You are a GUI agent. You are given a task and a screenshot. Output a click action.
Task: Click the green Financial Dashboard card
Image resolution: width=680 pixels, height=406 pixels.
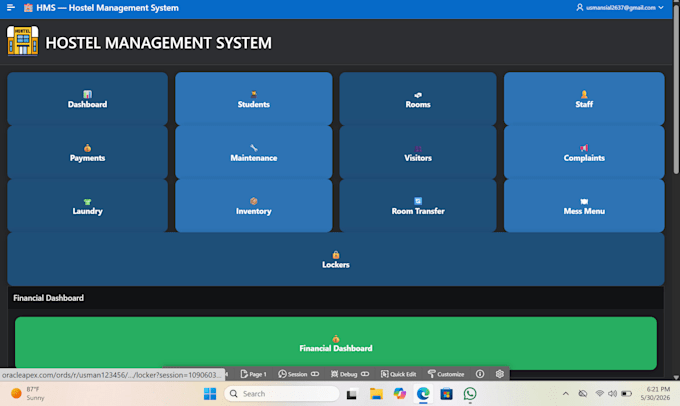(x=336, y=343)
